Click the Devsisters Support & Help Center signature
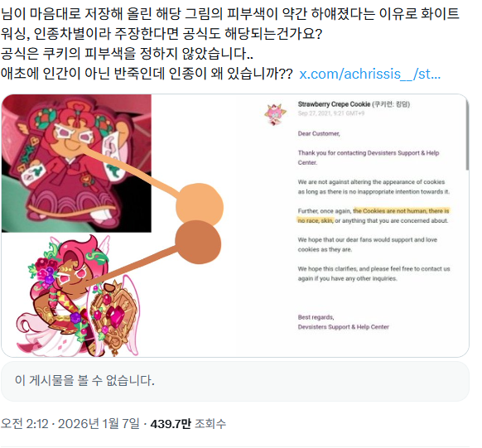The height and width of the screenshot is (448, 482). (x=343, y=327)
